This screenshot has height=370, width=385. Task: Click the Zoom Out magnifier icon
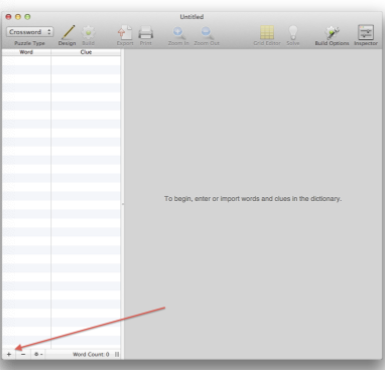coord(207,33)
